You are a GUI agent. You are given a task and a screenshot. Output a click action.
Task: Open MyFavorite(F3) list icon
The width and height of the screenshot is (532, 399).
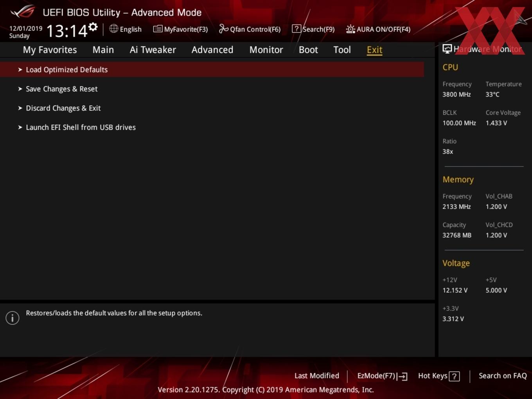click(158, 29)
